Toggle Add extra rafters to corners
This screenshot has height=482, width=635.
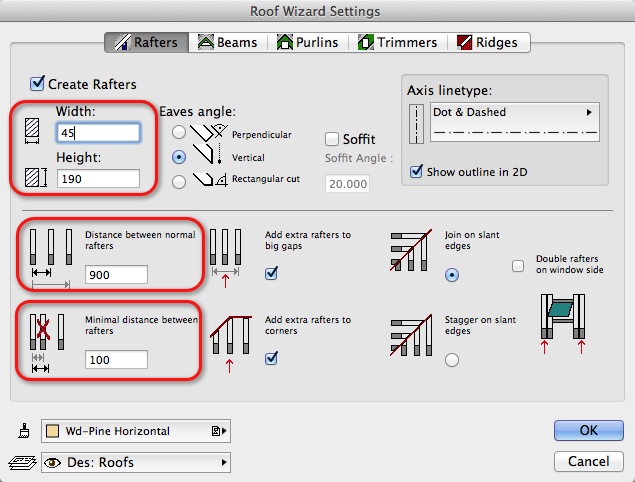click(x=271, y=358)
